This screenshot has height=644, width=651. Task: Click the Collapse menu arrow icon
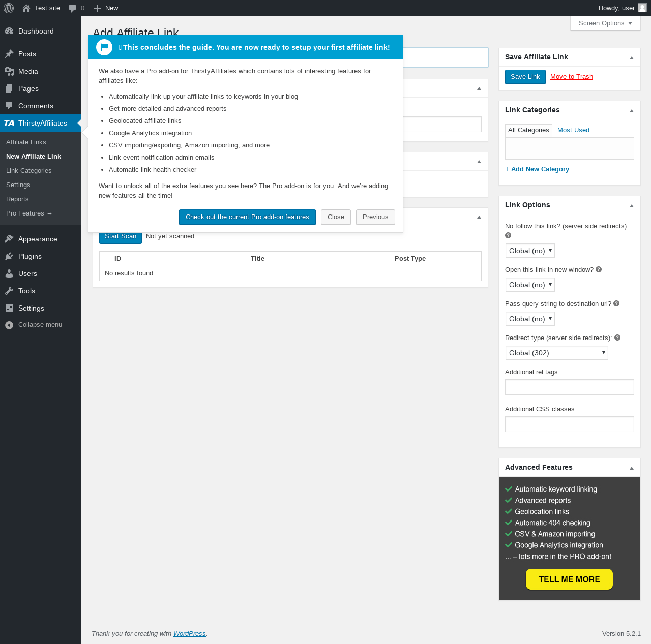point(9,325)
